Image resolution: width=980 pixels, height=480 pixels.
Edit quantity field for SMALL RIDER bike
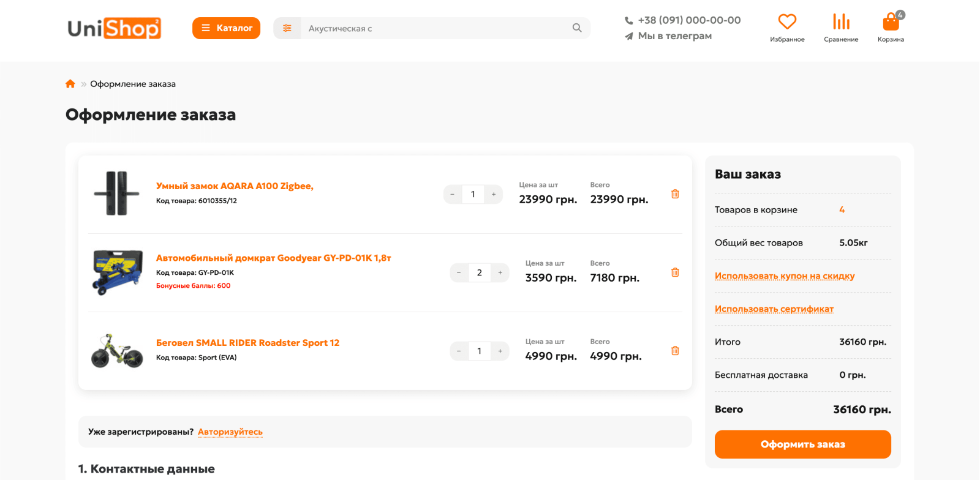479,351
